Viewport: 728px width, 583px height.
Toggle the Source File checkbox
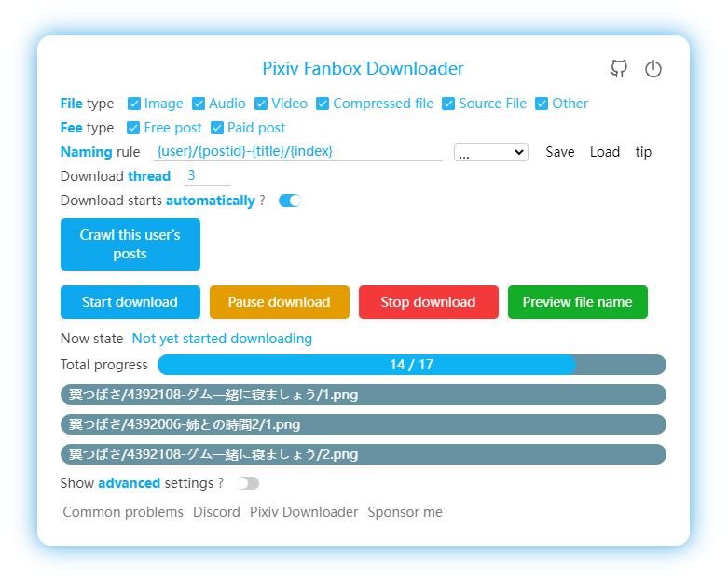(x=448, y=104)
